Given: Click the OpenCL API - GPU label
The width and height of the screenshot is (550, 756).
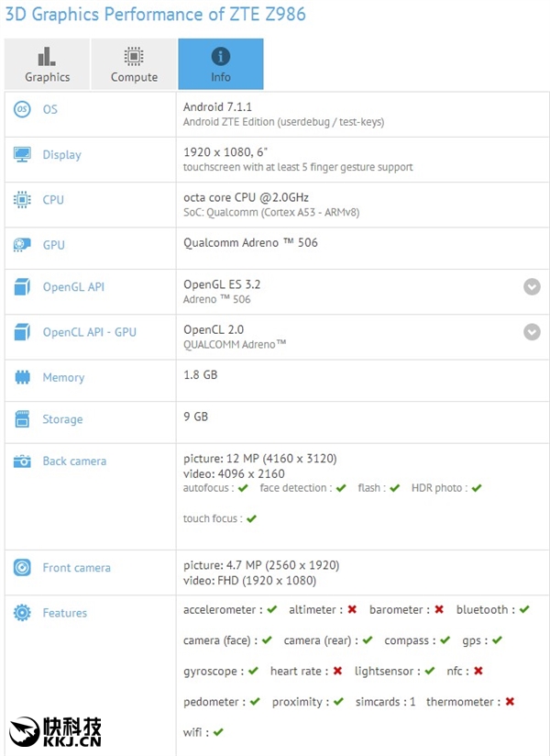Looking at the screenshot, I should [90, 332].
